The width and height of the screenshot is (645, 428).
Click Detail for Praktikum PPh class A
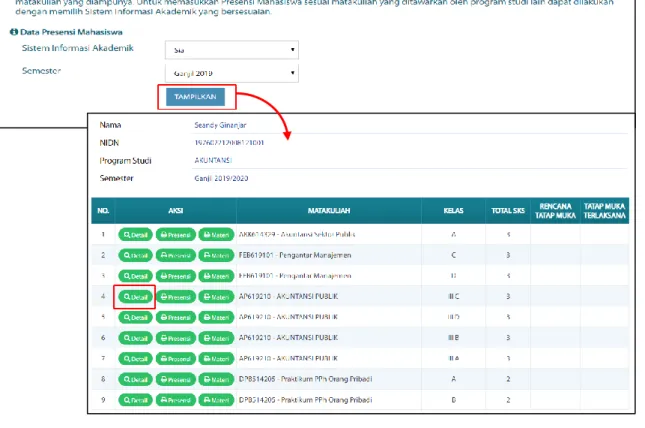(135, 379)
